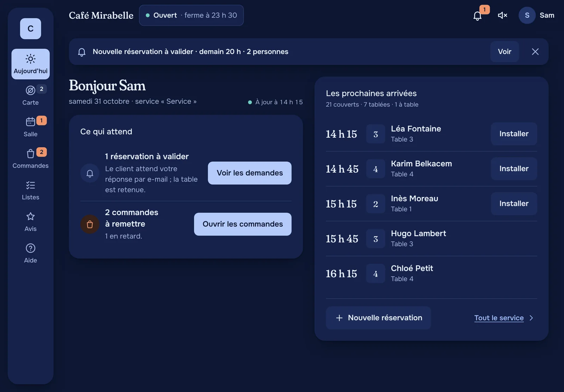
Task: Click the 'Table 1' label under Inès Moreau
Action: (x=401, y=209)
